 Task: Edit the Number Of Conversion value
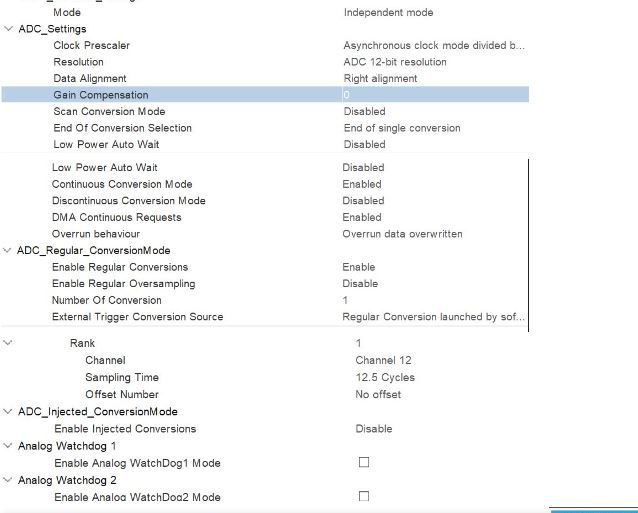coord(345,301)
